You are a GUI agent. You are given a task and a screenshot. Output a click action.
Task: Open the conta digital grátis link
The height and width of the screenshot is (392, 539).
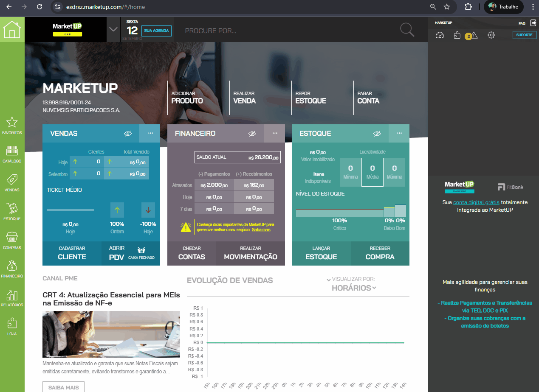click(x=476, y=202)
